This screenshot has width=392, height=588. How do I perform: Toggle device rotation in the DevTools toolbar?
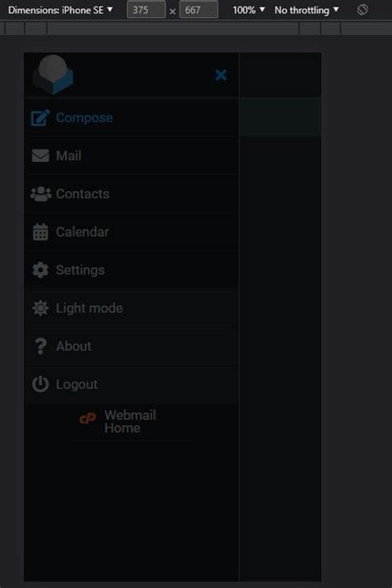tap(362, 10)
